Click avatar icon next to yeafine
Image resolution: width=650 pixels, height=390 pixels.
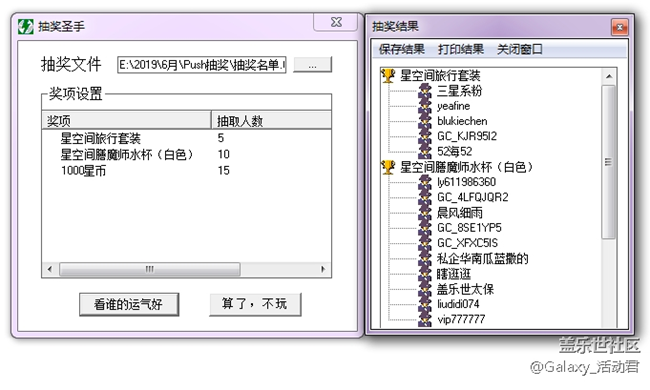point(425,106)
